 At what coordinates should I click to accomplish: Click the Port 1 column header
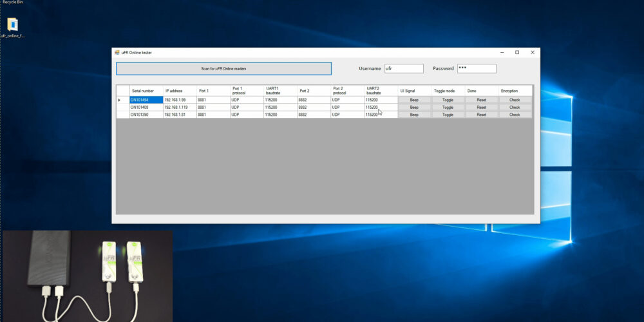214,91
